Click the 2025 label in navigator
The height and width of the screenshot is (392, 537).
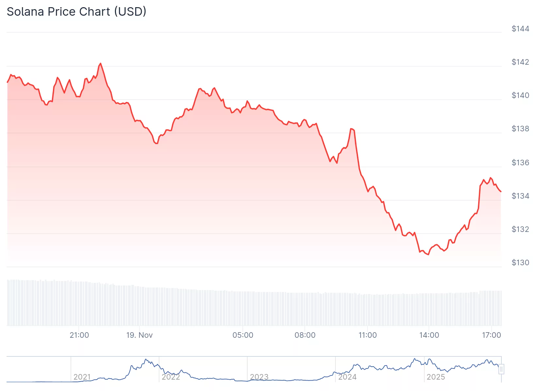click(x=436, y=377)
